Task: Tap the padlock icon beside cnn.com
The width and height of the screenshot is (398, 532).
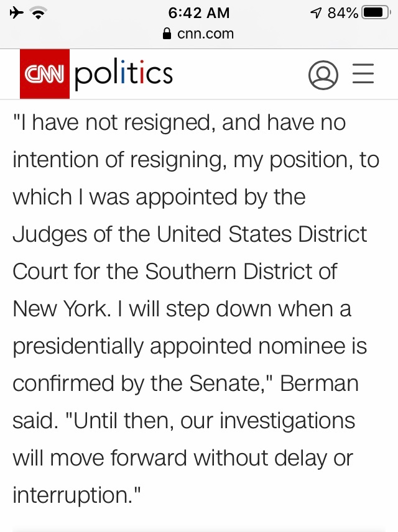Action: pos(167,35)
